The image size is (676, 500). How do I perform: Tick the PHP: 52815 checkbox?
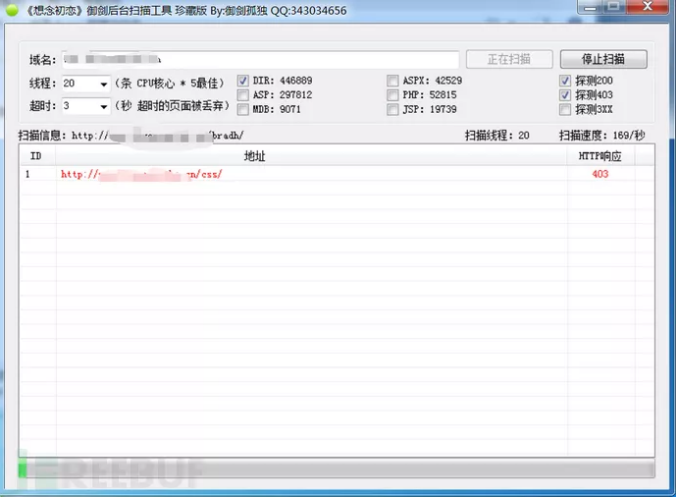(x=392, y=95)
